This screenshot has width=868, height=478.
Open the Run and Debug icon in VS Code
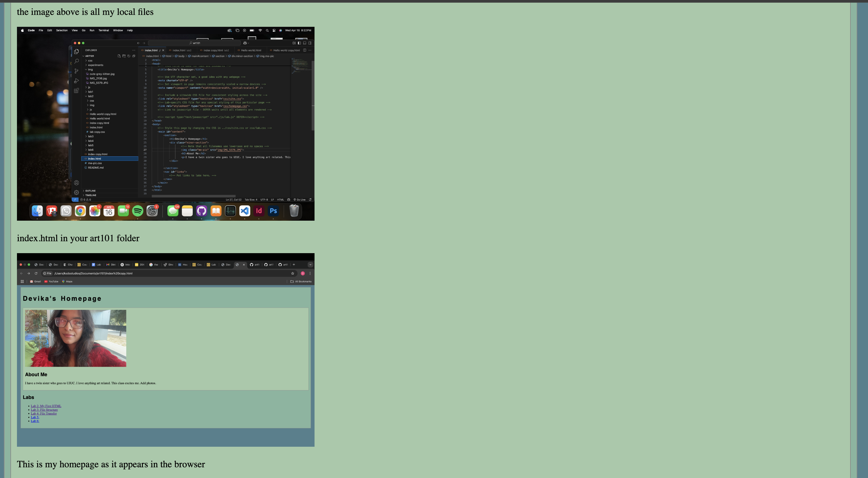(x=76, y=81)
